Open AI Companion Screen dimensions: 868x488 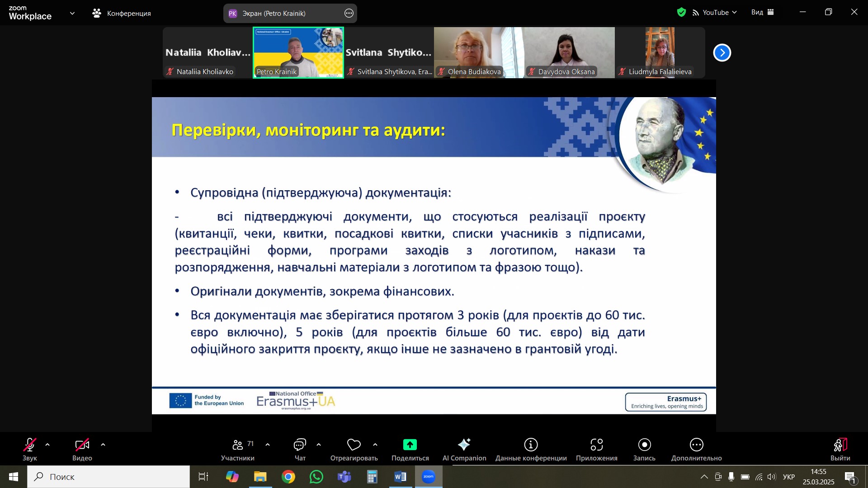point(464,445)
